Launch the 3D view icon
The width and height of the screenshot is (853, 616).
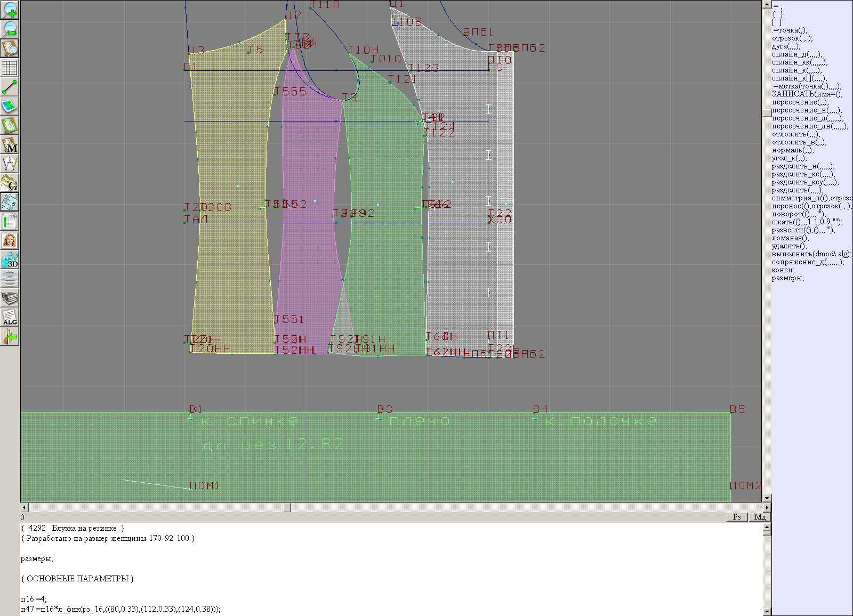(x=10, y=260)
